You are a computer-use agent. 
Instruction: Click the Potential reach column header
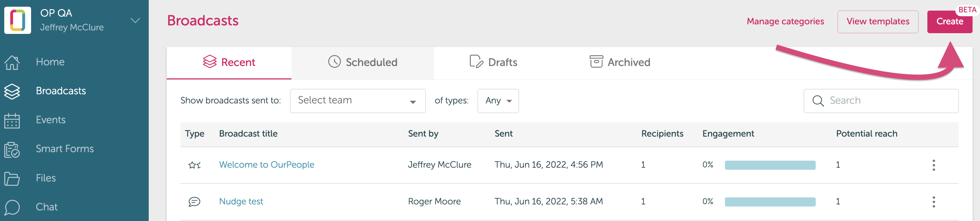coord(866,134)
